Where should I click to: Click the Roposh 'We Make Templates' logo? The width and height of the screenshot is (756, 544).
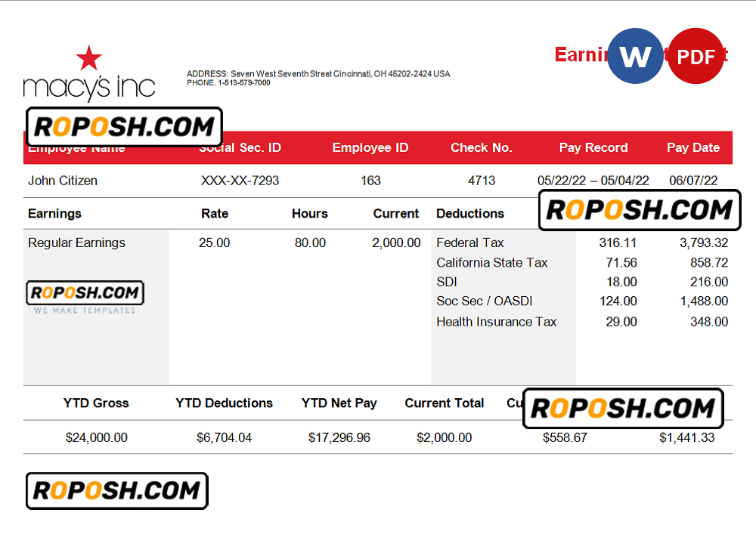(85, 298)
